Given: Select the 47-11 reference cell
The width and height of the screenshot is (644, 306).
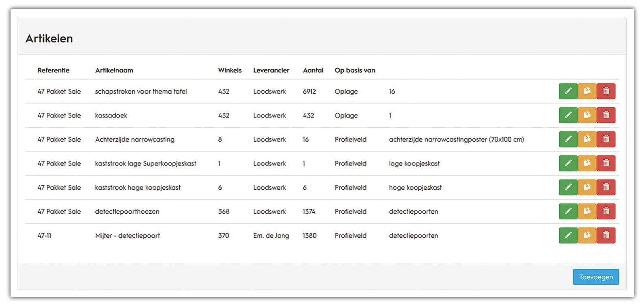Looking at the screenshot, I should pyautogui.click(x=44, y=235).
